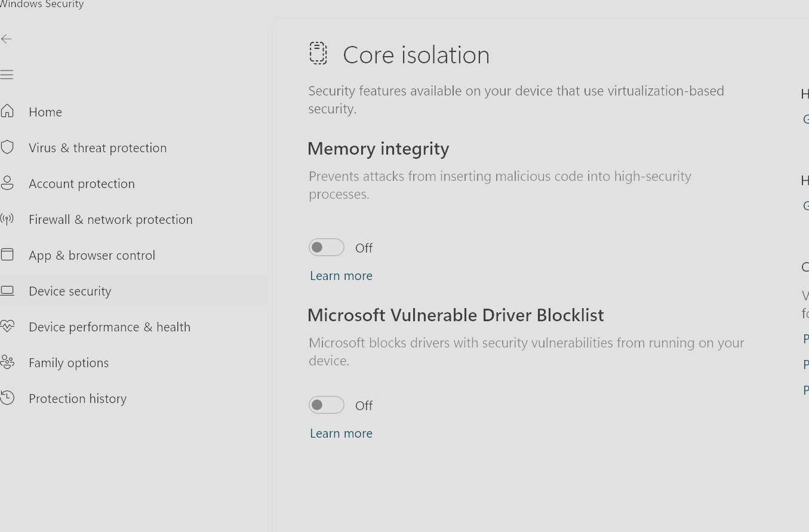Click the 'Prevents attacks from inserting' description
The image size is (809, 532).
click(x=500, y=185)
